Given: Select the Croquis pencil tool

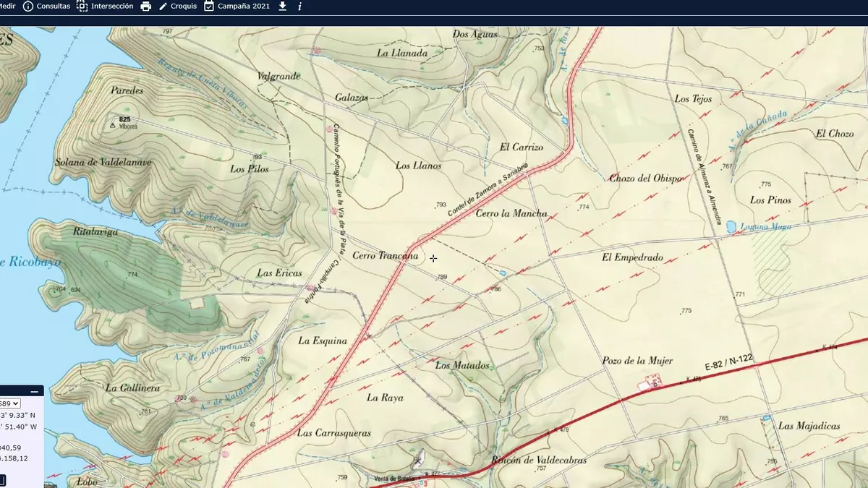Looking at the screenshot, I should click(177, 6).
